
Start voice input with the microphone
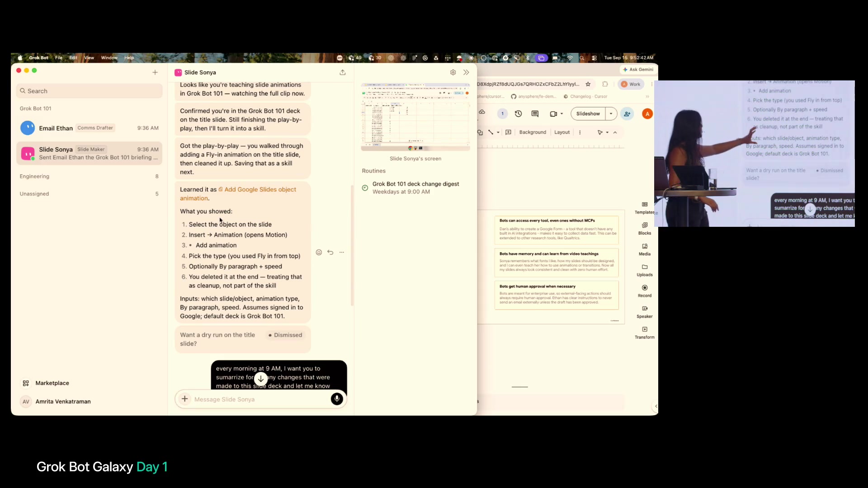[x=337, y=399]
